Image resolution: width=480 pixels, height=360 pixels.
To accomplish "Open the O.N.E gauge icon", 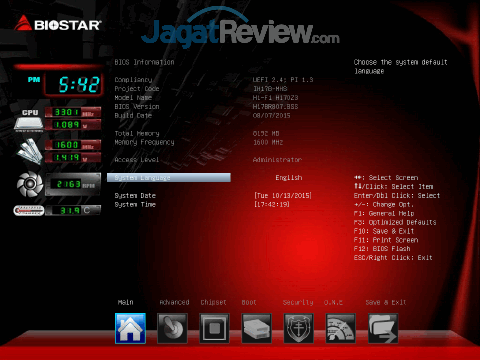I will coord(340,328).
